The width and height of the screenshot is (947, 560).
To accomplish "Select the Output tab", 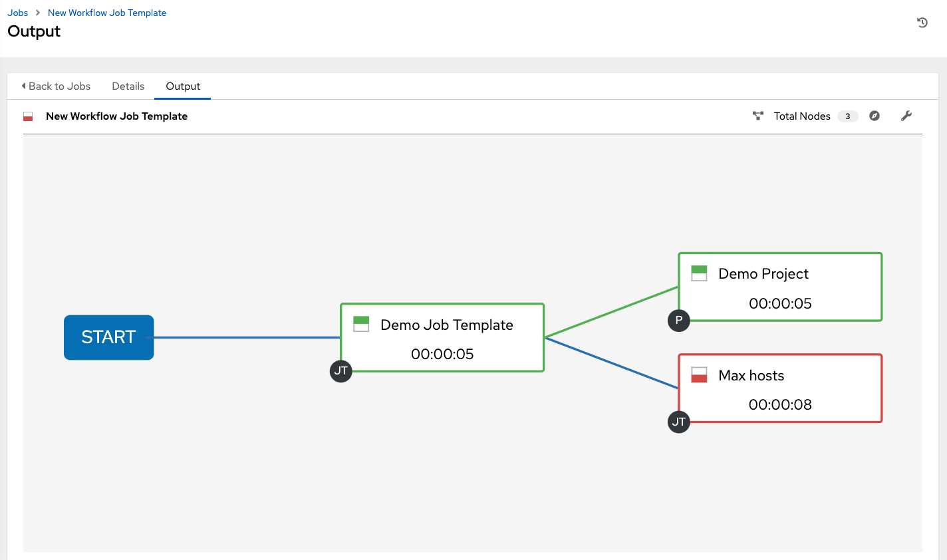I will [182, 86].
